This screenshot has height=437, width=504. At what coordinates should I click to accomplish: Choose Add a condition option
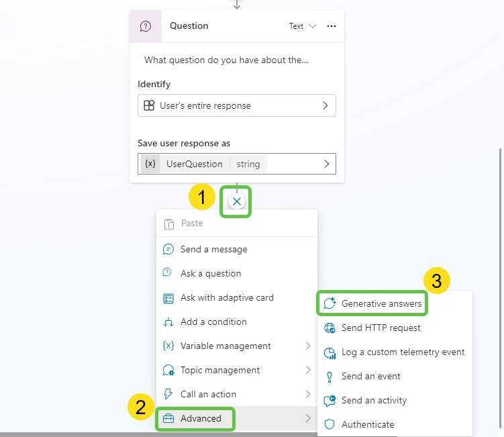click(x=213, y=322)
